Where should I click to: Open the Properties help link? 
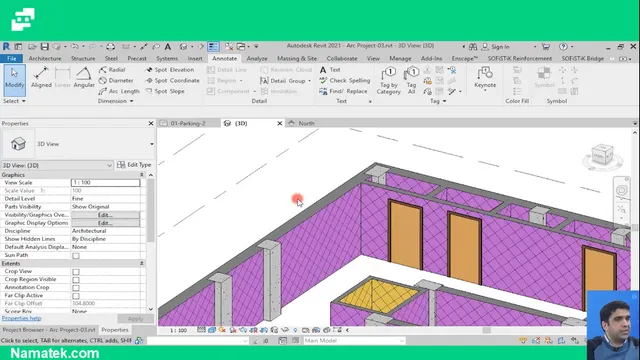(x=21, y=318)
